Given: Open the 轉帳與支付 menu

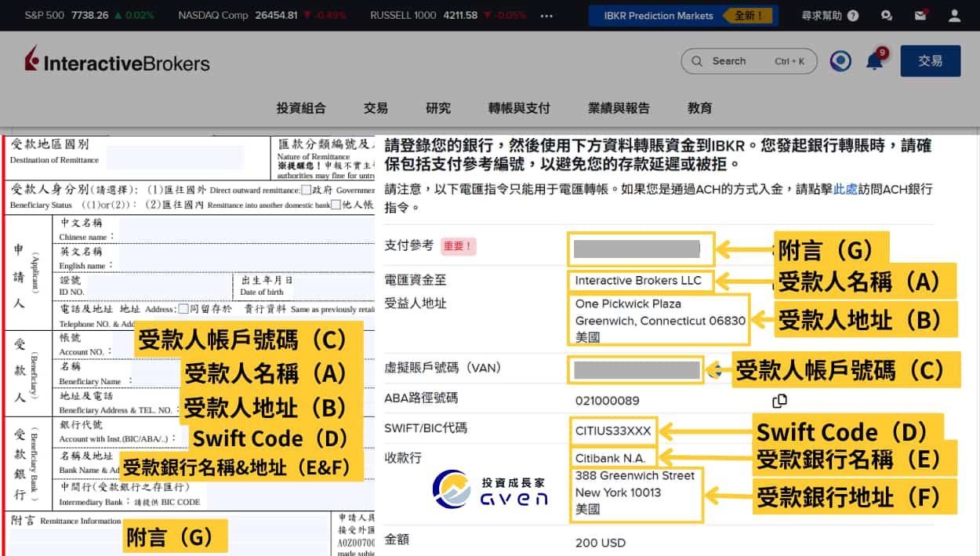Looking at the screenshot, I should [519, 108].
